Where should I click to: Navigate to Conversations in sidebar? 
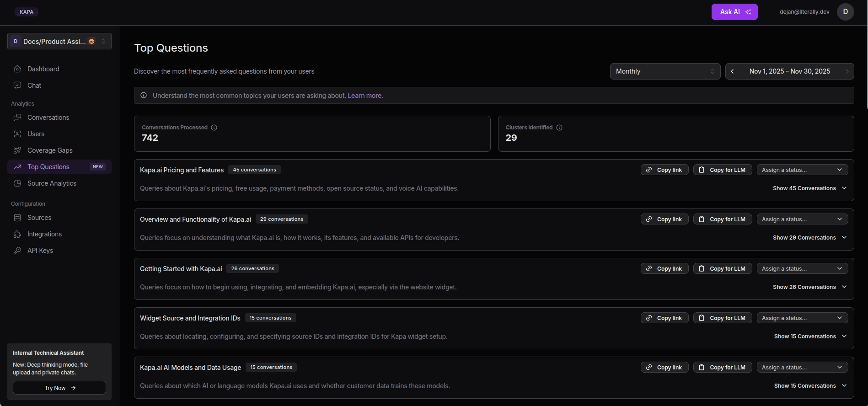pos(59,118)
